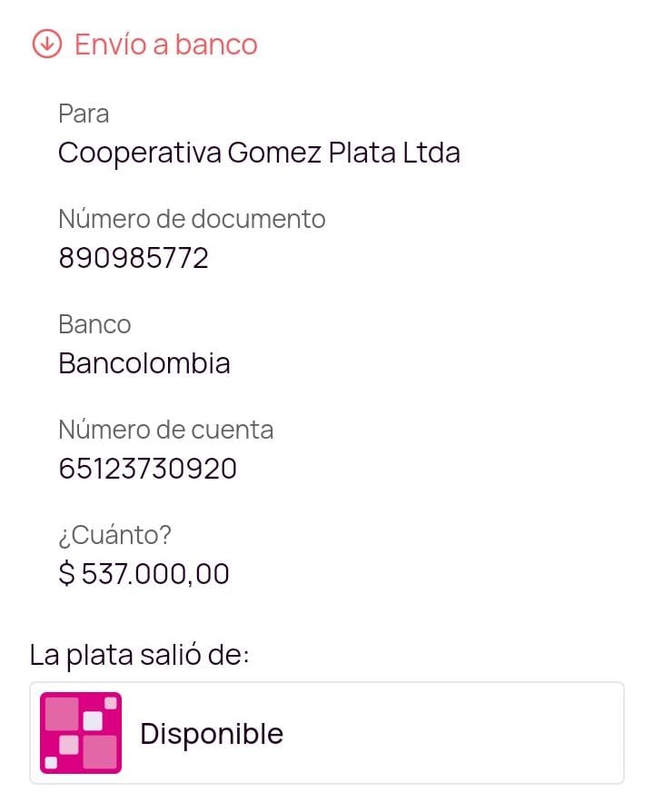
Task: Click empty area of the Disponible card
Action: point(454,733)
